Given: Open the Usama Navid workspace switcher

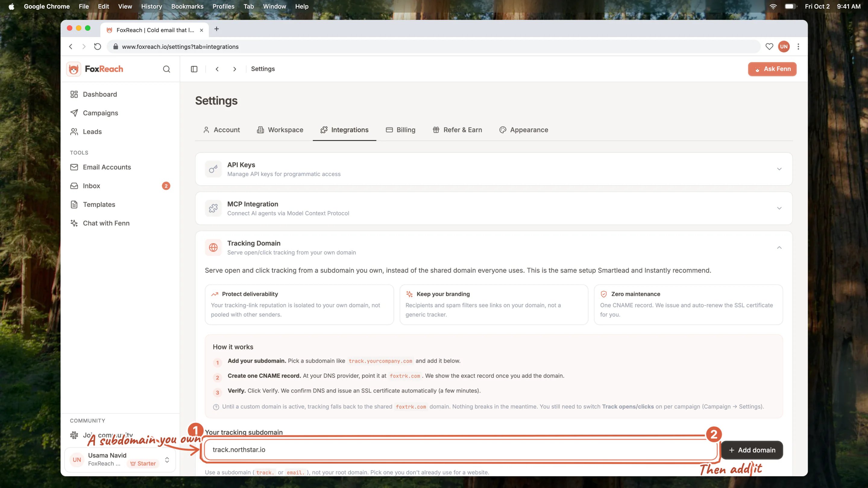Looking at the screenshot, I should coord(120,460).
